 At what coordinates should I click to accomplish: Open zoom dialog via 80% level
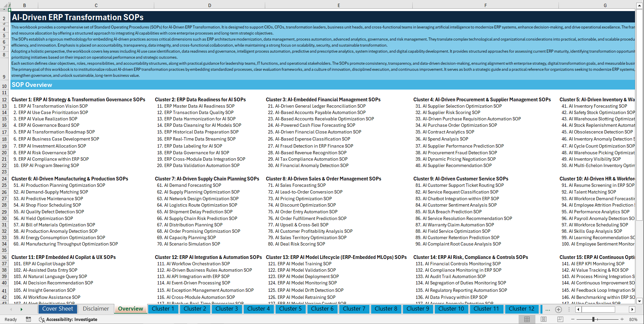633,319
